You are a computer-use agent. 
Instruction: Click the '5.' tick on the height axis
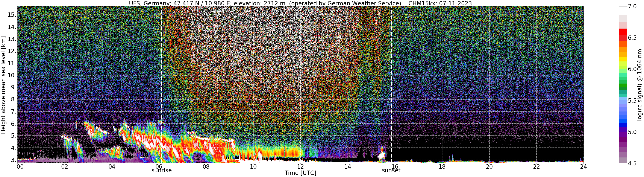pos(14,136)
